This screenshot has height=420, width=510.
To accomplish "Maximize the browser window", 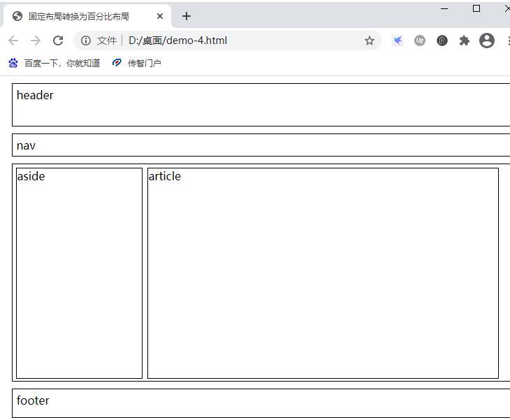I will point(476,8).
